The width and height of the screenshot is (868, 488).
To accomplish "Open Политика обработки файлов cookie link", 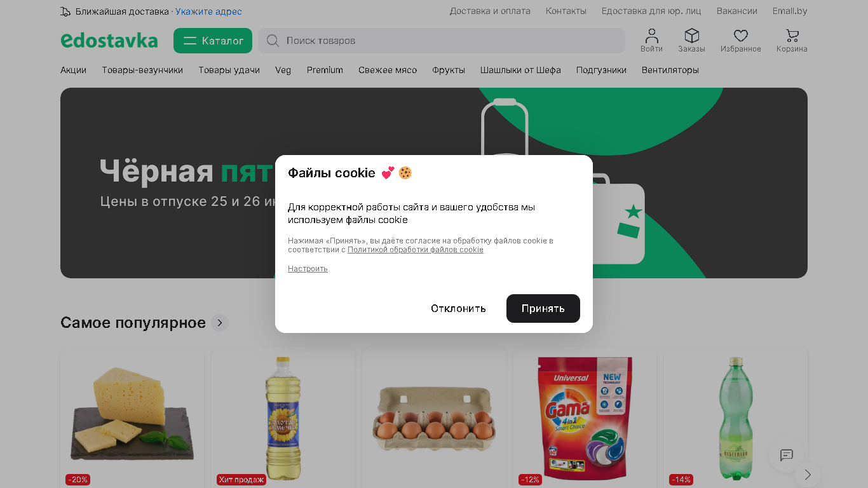I will [416, 250].
